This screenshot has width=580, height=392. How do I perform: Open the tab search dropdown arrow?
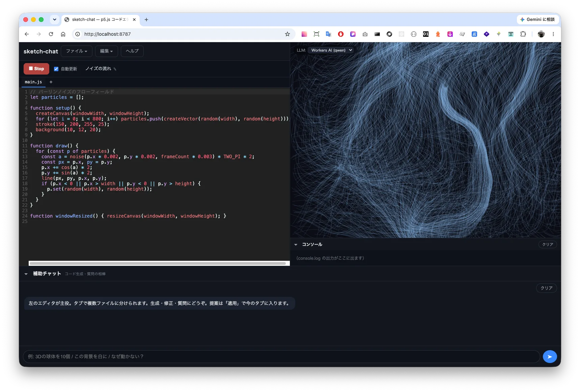(x=55, y=20)
